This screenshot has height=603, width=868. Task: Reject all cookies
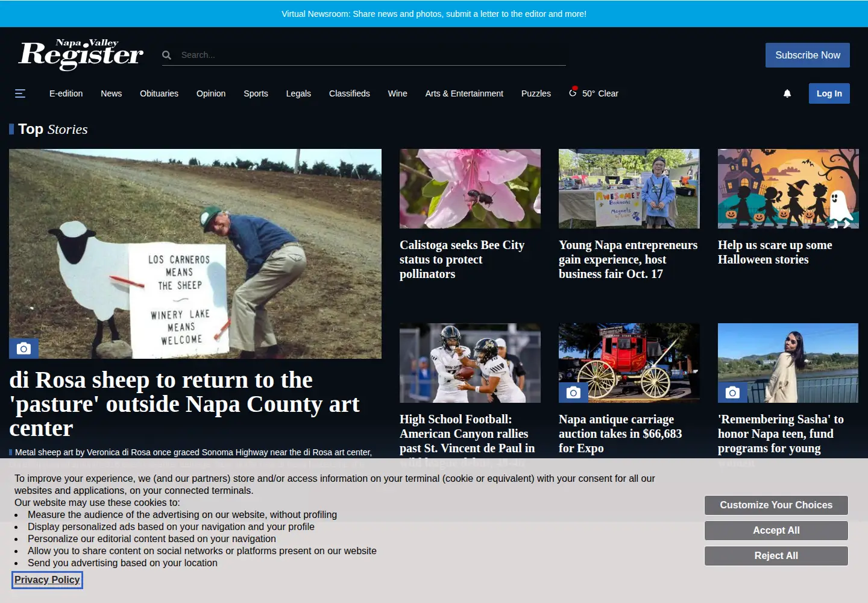click(776, 556)
